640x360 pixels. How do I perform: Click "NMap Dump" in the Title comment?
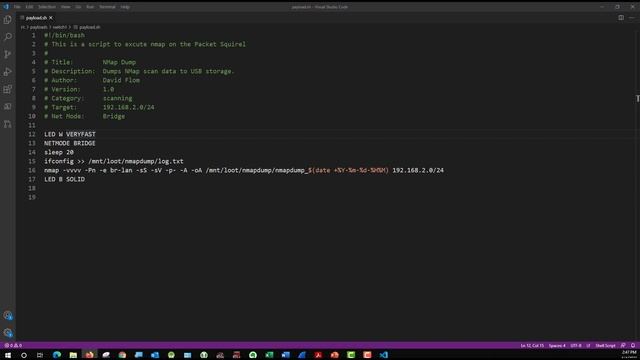click(119, 62)
